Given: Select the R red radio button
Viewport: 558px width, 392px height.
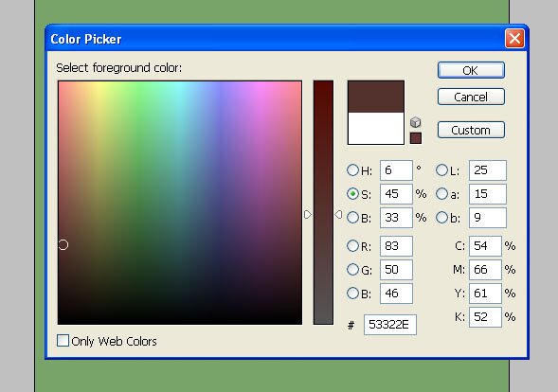Looking at the screenshot, I should point(352,246).
